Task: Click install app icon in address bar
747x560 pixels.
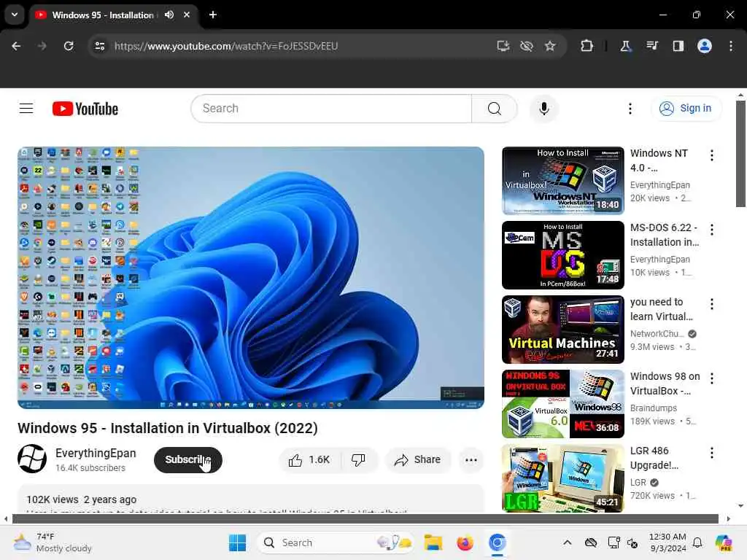Action: (503, 46)
